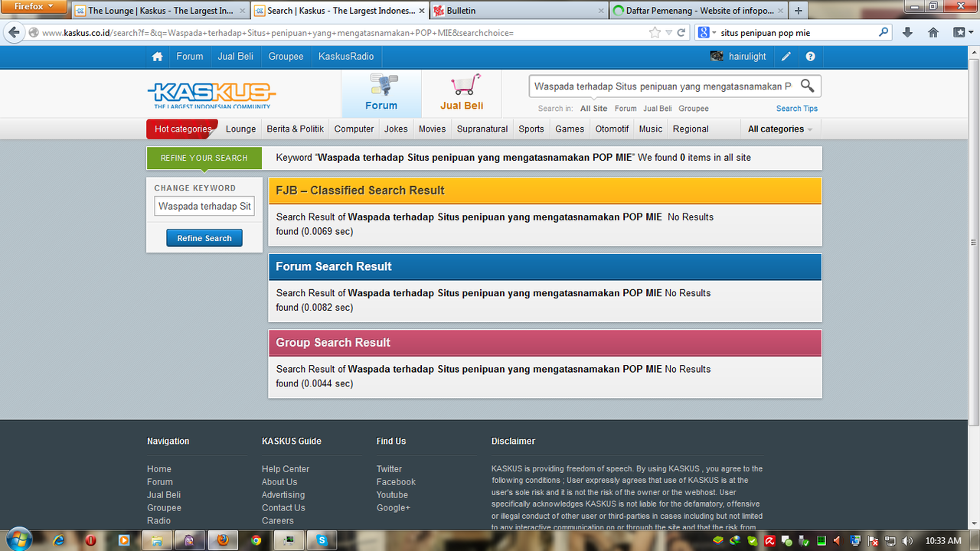Click the taskbar clock 10:33 AM
980x551 pixels.
click(942, 540)
